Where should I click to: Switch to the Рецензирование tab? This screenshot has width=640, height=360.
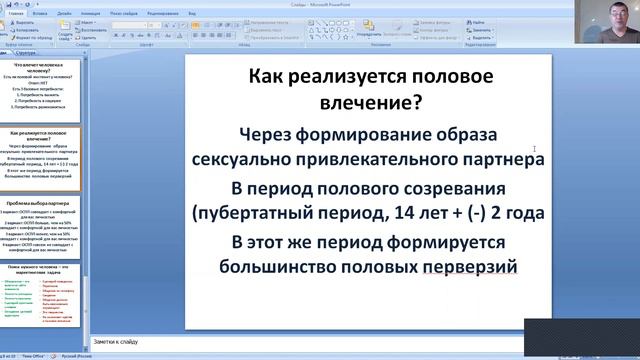click(163, 13)
